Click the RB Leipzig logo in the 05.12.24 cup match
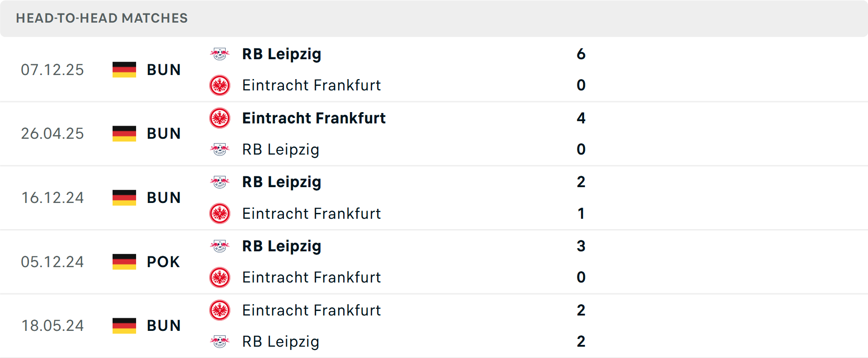Image resolution: width=868 pixels, height=358 pixels. pyautogui.click(x=220, y=246)
